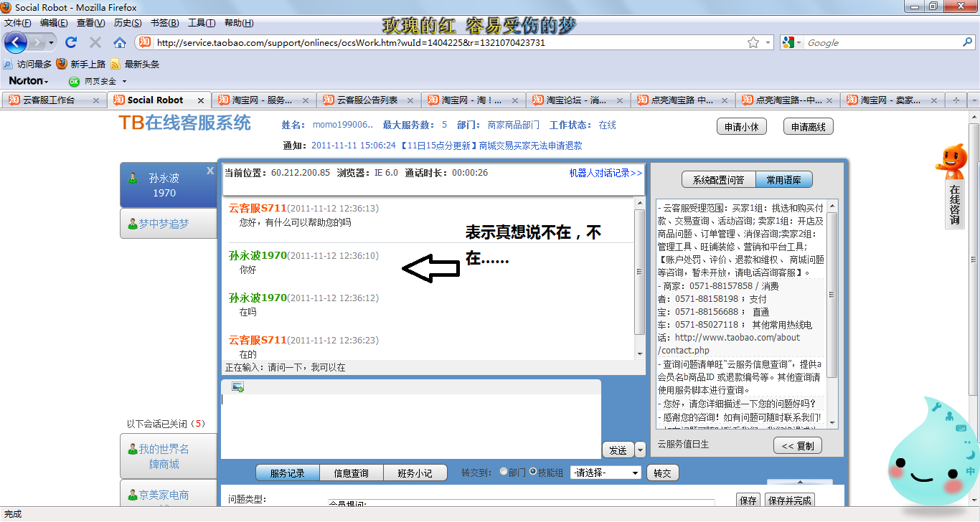Select the 梦中梦追梦 chat session
Viewport: 980px width, 522px height.
click(x=169, y=224)
